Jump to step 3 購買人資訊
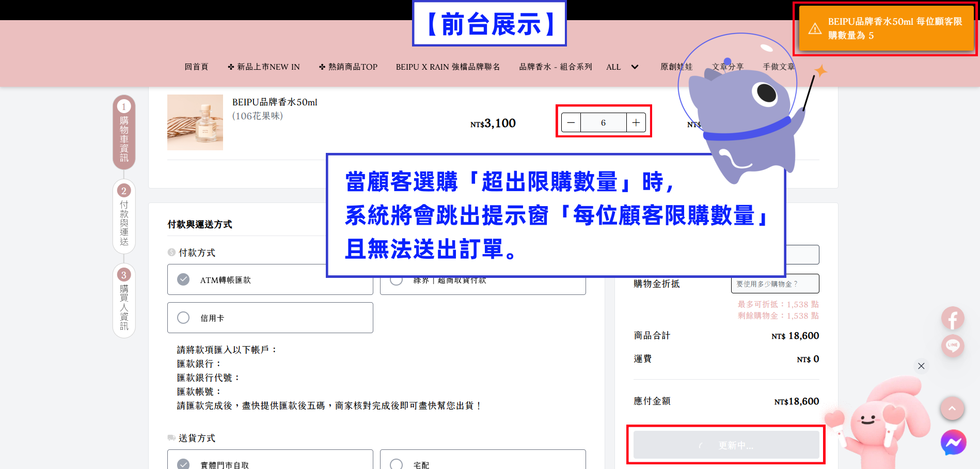 (x=124, y=301)
